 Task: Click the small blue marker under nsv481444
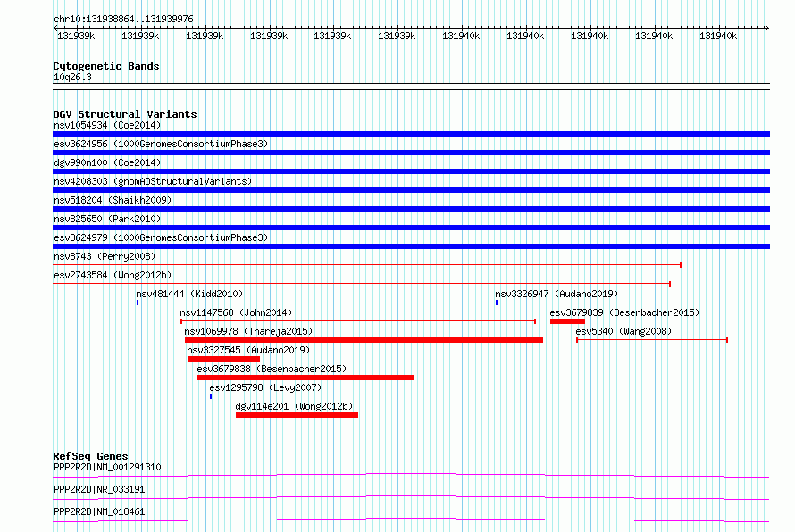[138, 303]
